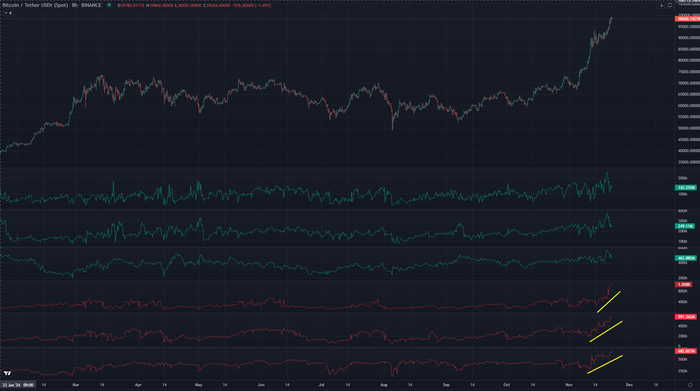Click the Apr label on time axis
Image resolution: width=700 pixels, height=391 pixels.
[x=138, y=385]
